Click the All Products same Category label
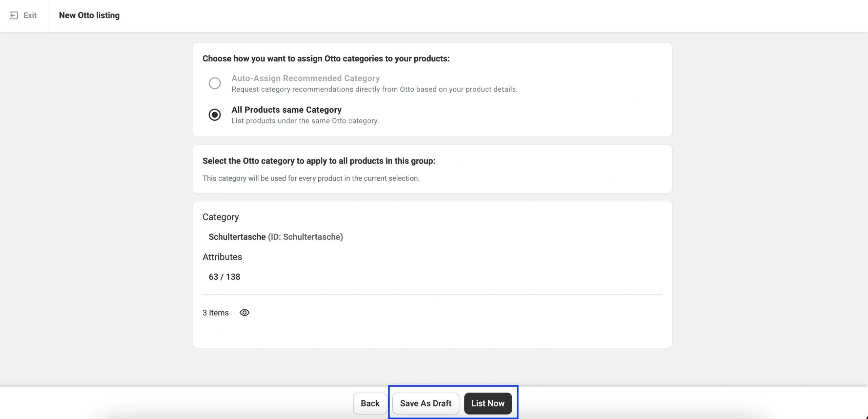Viewport: 868px width, 419px height. [286, 110]
